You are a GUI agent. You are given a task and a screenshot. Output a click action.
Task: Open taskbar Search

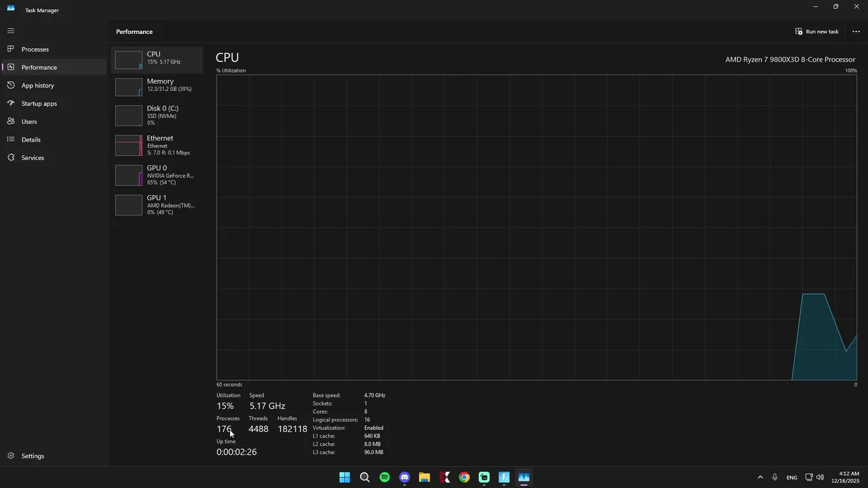[365, 477]
